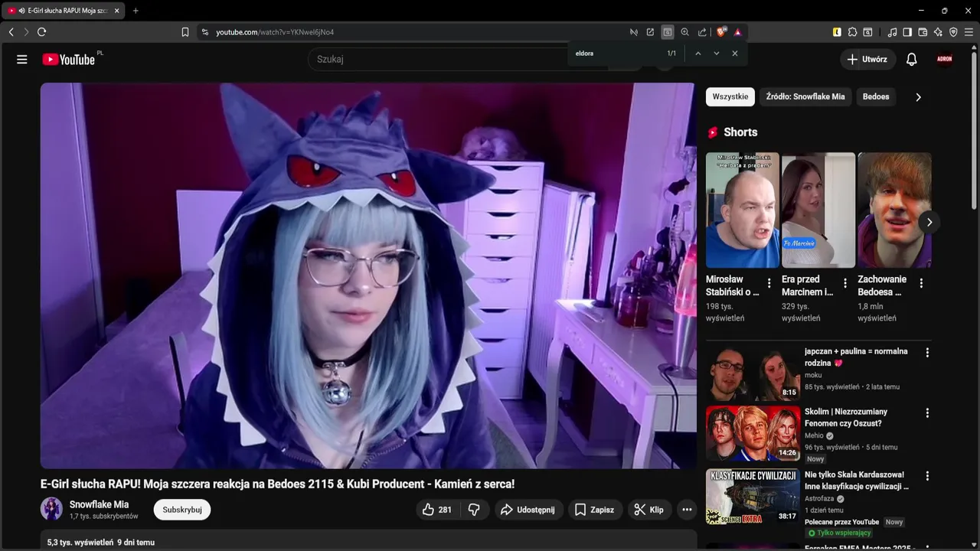Jump to previous find result
The image size is (980, 551).
[697, 54]
